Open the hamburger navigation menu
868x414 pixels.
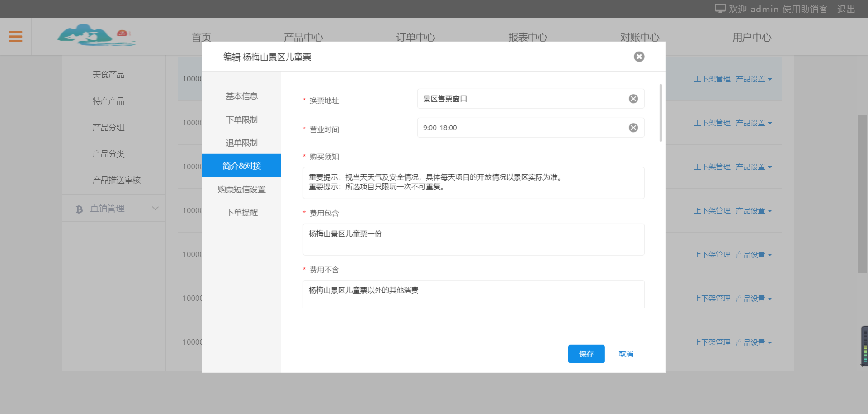point(15,36)
